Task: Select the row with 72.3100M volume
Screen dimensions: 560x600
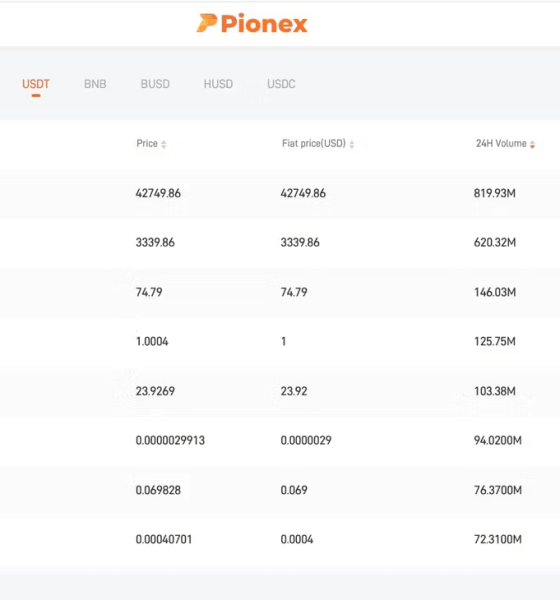Action: click(x=280, y=540)
